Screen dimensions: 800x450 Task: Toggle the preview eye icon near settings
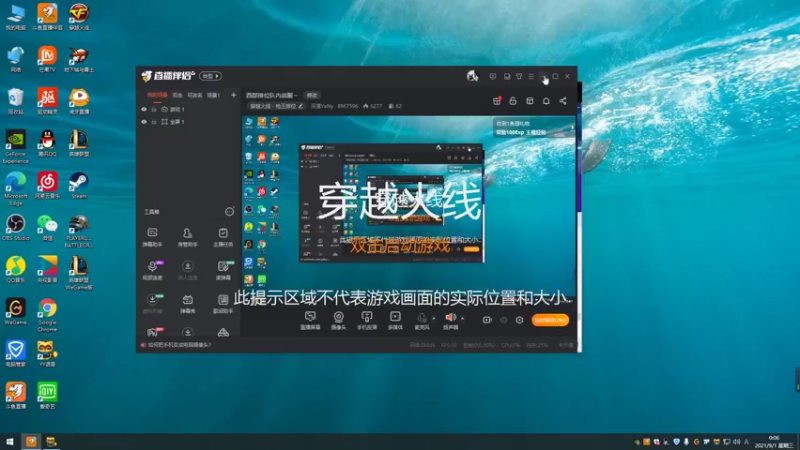(504, 320)
